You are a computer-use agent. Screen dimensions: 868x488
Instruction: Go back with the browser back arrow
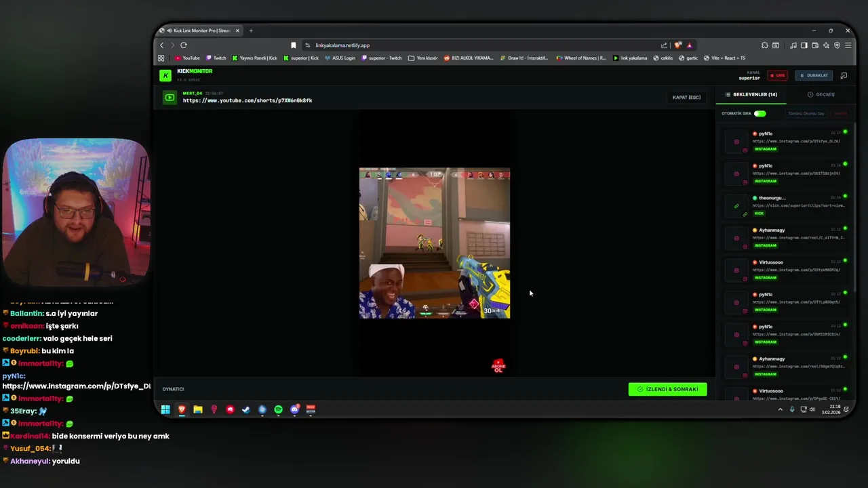click(x=161, y=45)
